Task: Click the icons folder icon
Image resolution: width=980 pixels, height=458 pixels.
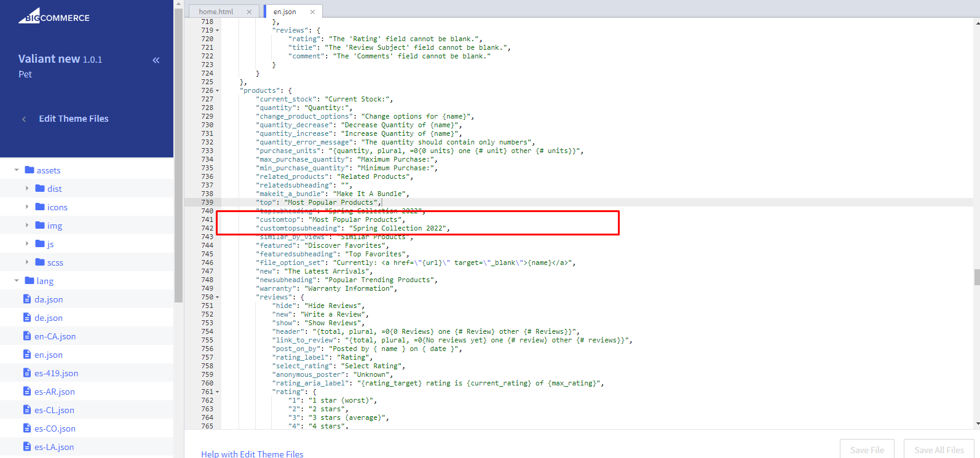Action: point(40,207)
